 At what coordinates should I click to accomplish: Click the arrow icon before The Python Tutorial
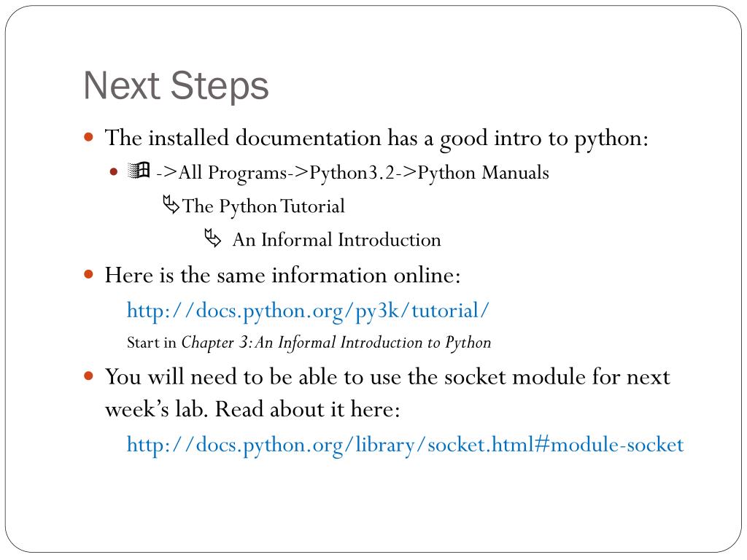(x=171, y=204)
